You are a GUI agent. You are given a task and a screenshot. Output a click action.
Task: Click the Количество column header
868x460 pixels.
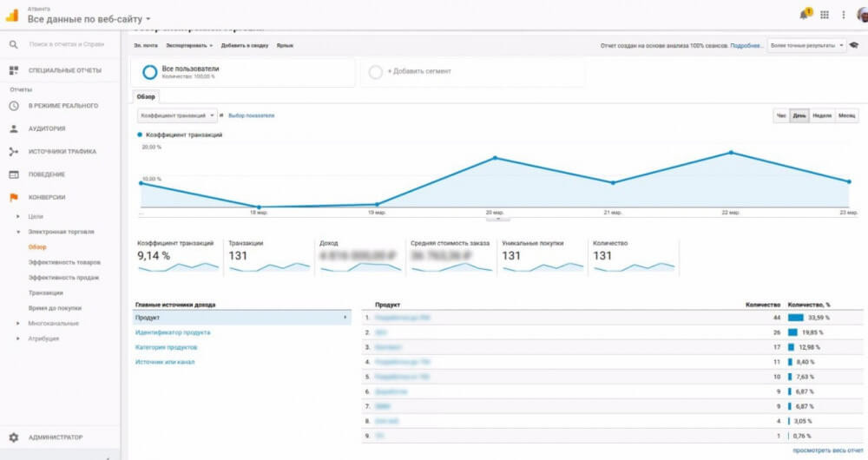(763, 305)
